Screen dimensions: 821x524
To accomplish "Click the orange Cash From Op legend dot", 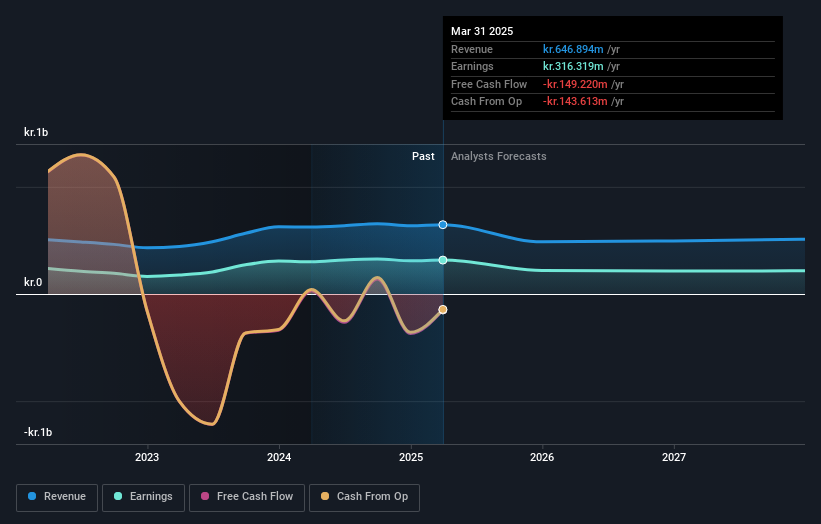I will tap(325, 496).
